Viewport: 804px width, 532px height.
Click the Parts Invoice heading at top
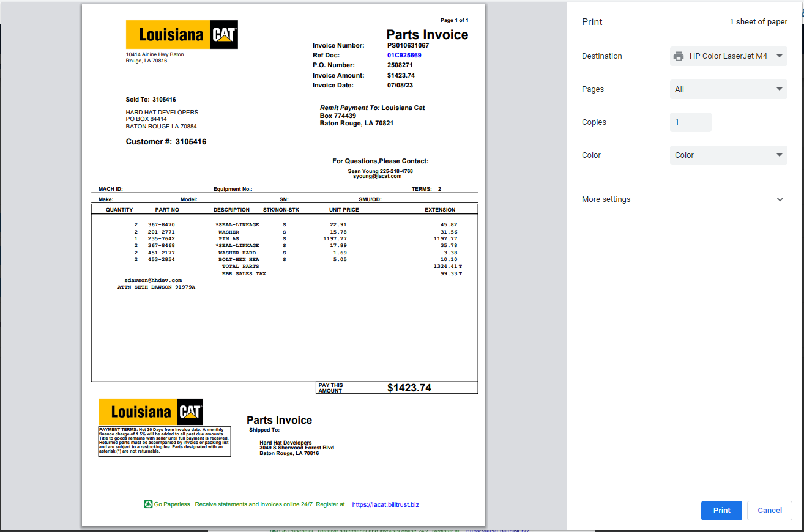tap(427, 35)
